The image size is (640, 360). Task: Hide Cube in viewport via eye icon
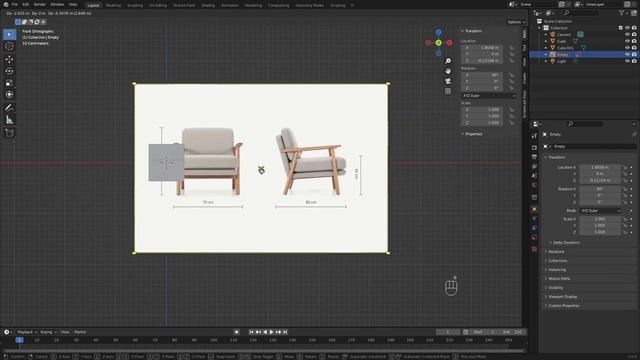pos(627,41)
